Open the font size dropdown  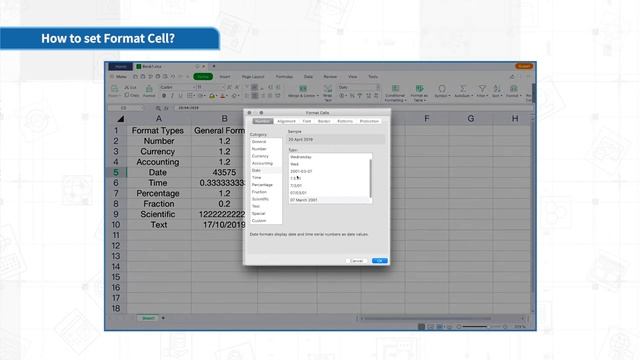coord(211,87)
